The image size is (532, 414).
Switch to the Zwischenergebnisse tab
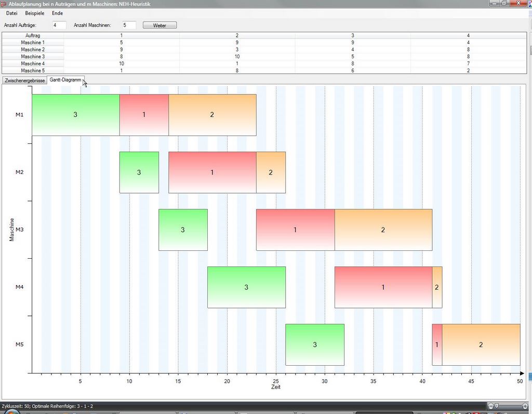pyautogui.click(x=24, y=81)
